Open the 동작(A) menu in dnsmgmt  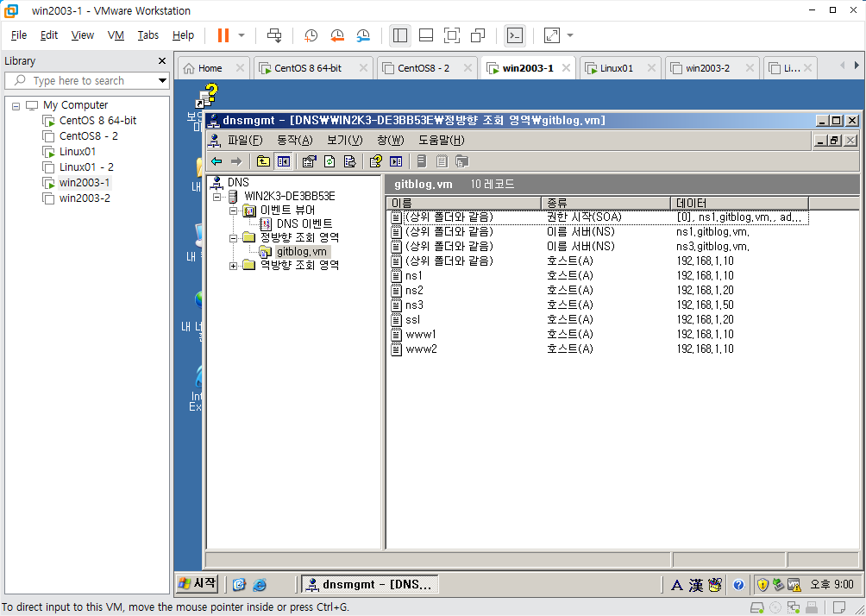pyautogui.click(x=294, y=141)
